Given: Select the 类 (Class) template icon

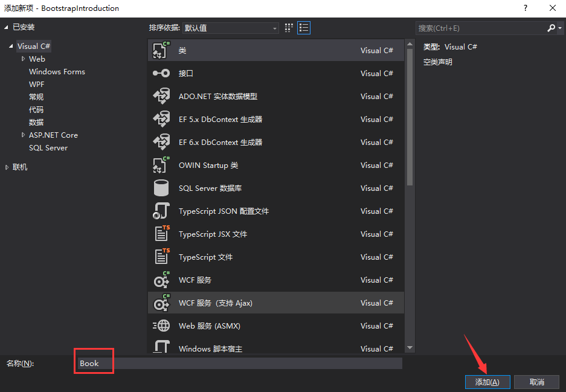Looking at the screenshot, I should 161,50.
